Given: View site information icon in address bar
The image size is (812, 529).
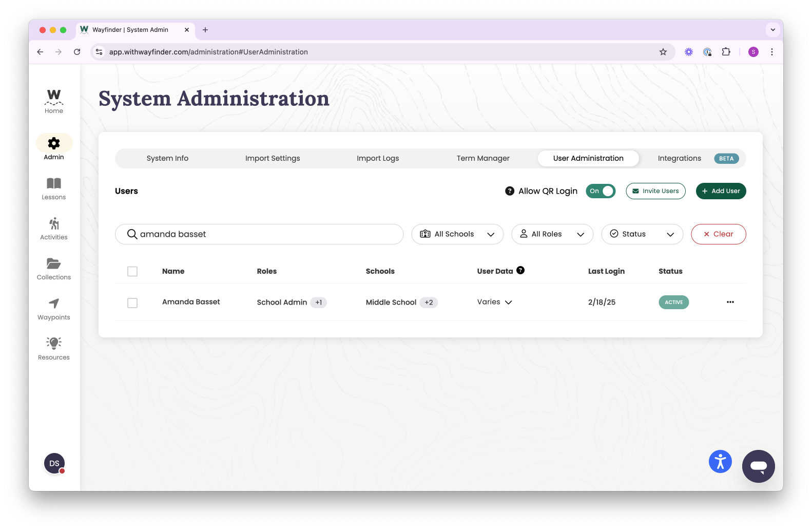Looking at the screenshot, I should 100,52.
